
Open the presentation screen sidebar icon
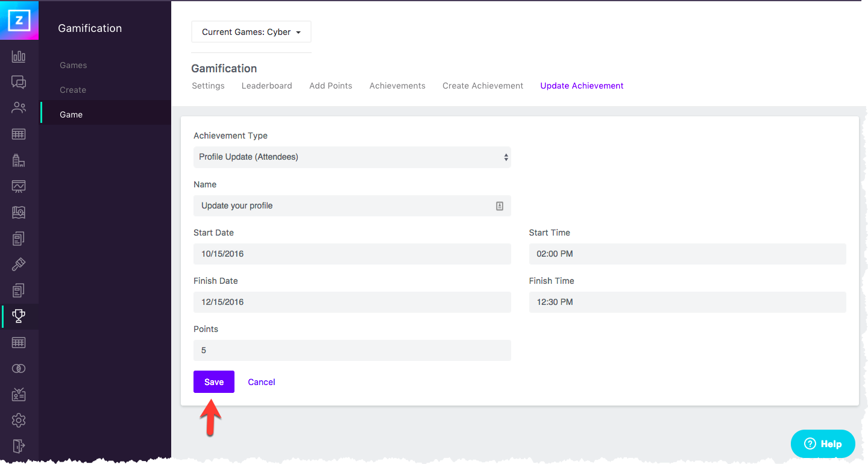[19, 186]
